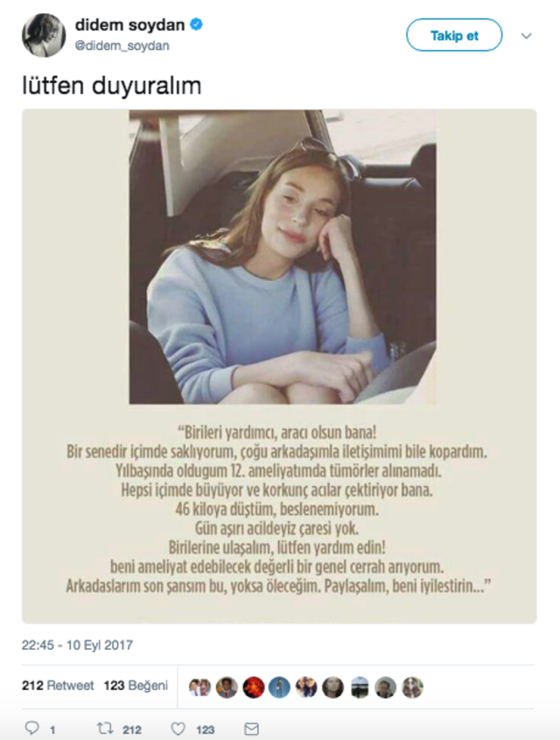Click the red liker avatar
This screenshot has width=560, height=740.
click(253, 687)
